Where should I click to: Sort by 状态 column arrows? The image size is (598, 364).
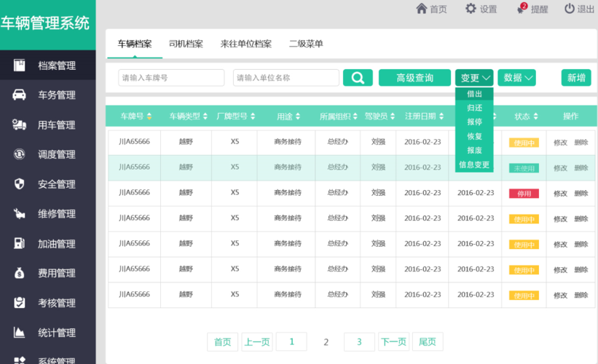(x=535, y=116)
